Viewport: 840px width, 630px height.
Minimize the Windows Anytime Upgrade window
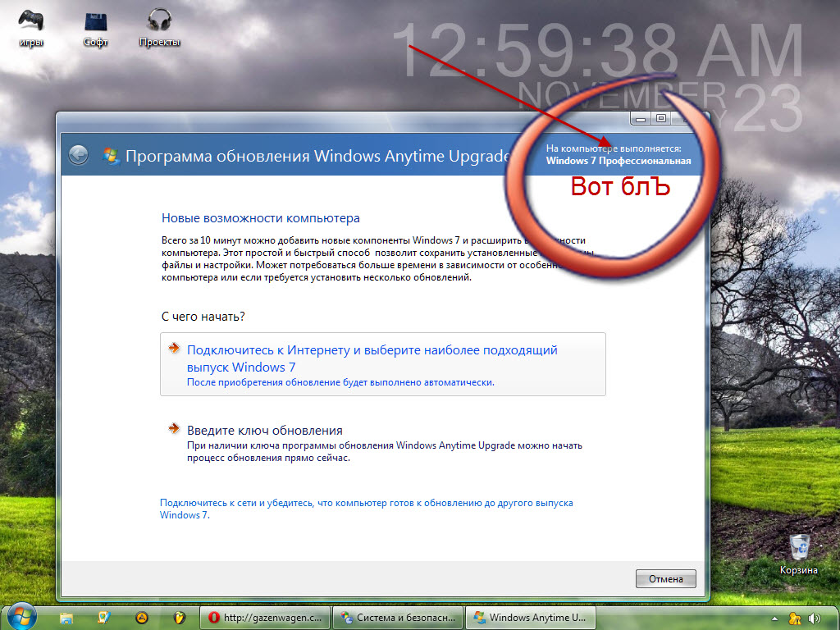point(641,118)
